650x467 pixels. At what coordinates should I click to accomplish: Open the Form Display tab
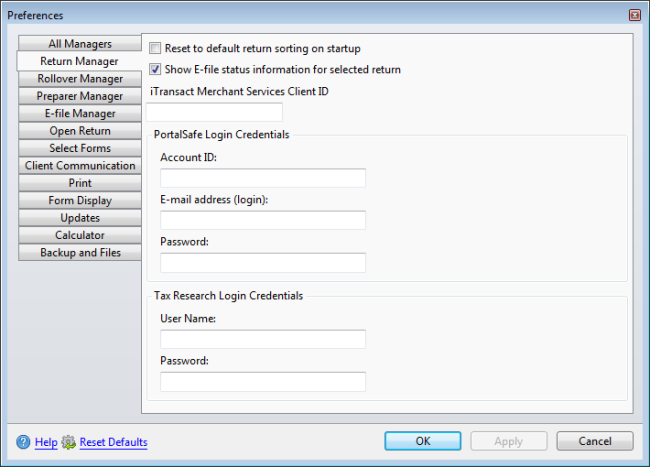[x=80, y=201]
